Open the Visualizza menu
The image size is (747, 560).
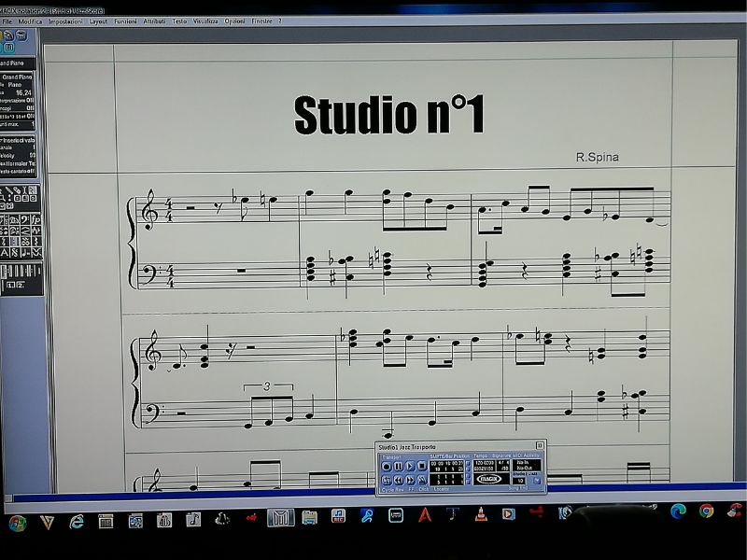click(x=205, y=21)
